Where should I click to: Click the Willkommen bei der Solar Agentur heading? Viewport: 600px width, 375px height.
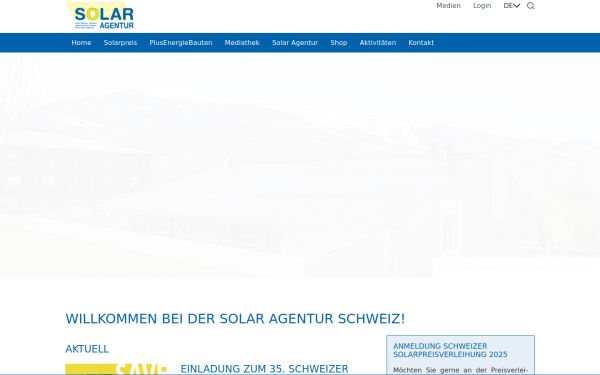[235, 318]
